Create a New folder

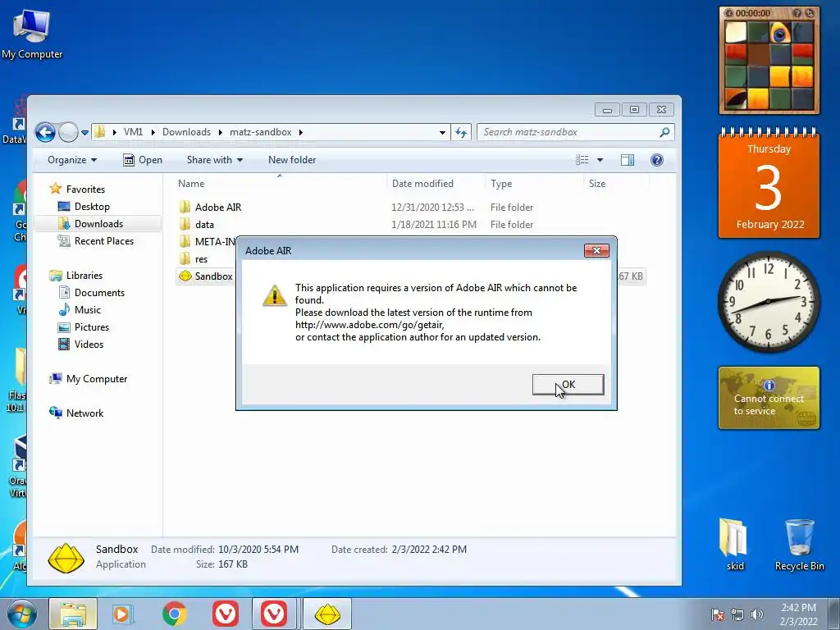pyautogui.click(x=292, y=160)
